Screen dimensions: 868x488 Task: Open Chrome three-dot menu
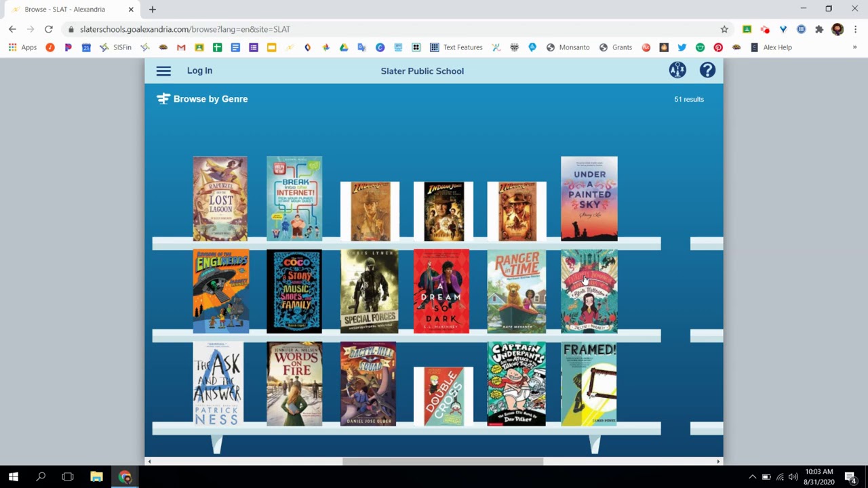click(x=855, y=29)
